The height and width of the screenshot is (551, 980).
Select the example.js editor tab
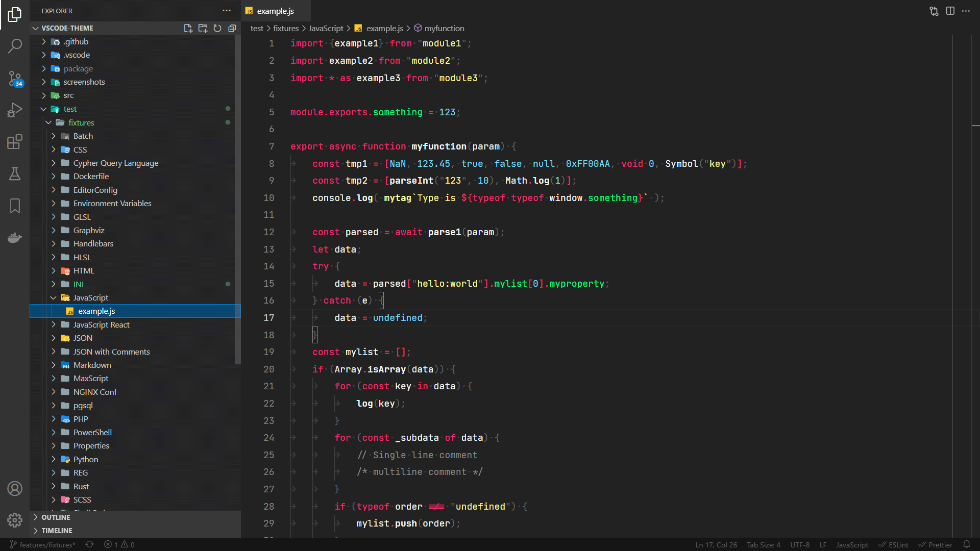275,11
